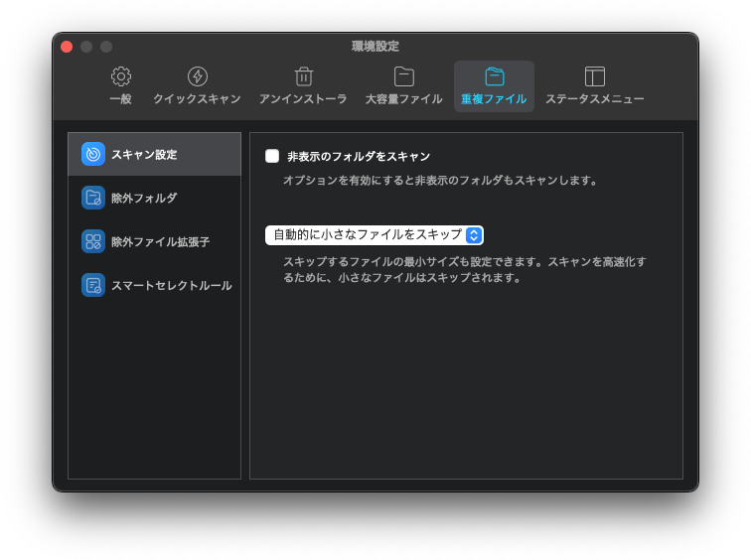Image resolution: width=751 pixels, height=560 pixels.
Task: Click the スキップするファイルの最小サイズ description text
Action: (x=465, y=269)
